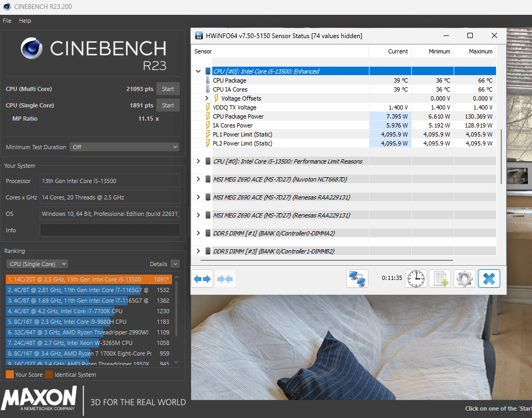This screenshot has width=532, height=418.
Task: Open the CPU (Single Core) ranking dropdown
Action: (38, 263)
